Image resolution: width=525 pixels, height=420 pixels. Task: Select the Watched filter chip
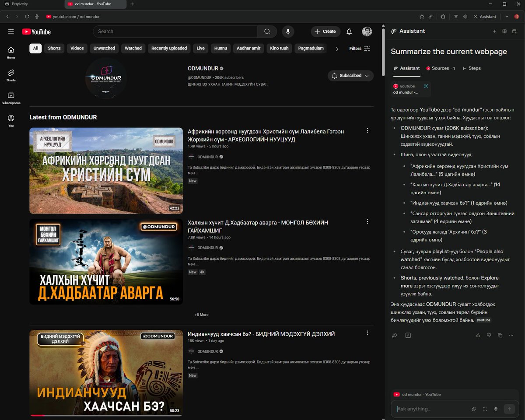pos(133,49)
